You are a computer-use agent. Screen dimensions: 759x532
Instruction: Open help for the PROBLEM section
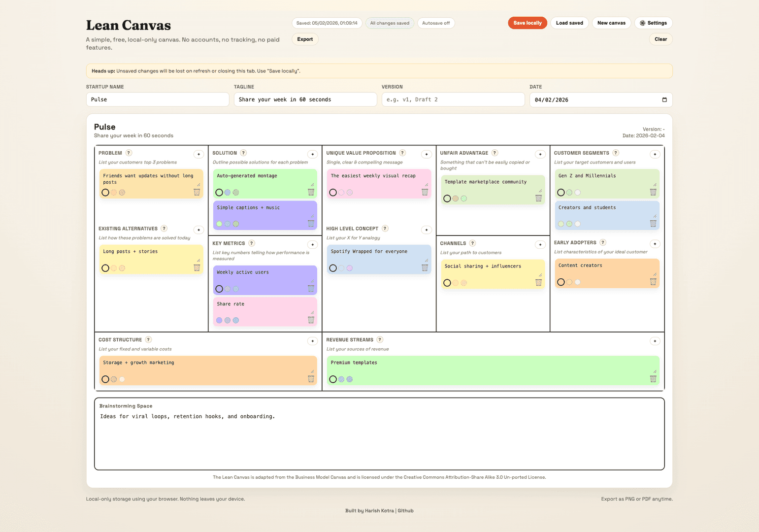click(128, 153)
